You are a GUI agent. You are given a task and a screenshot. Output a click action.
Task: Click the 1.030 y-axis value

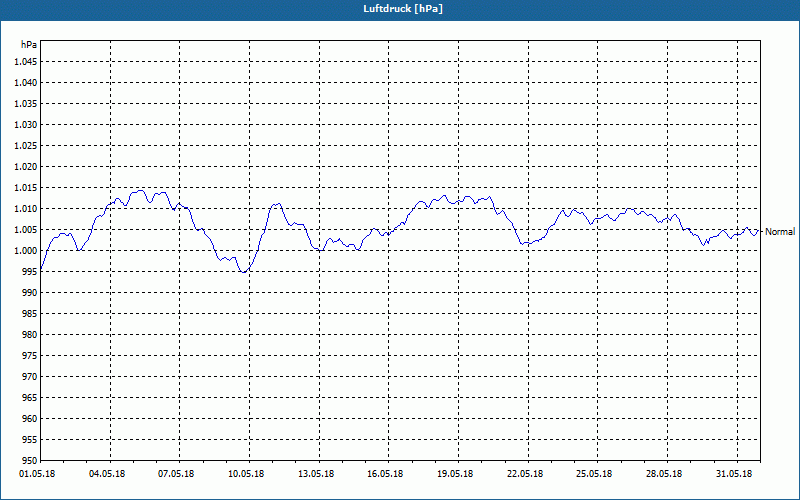point(27,124)
